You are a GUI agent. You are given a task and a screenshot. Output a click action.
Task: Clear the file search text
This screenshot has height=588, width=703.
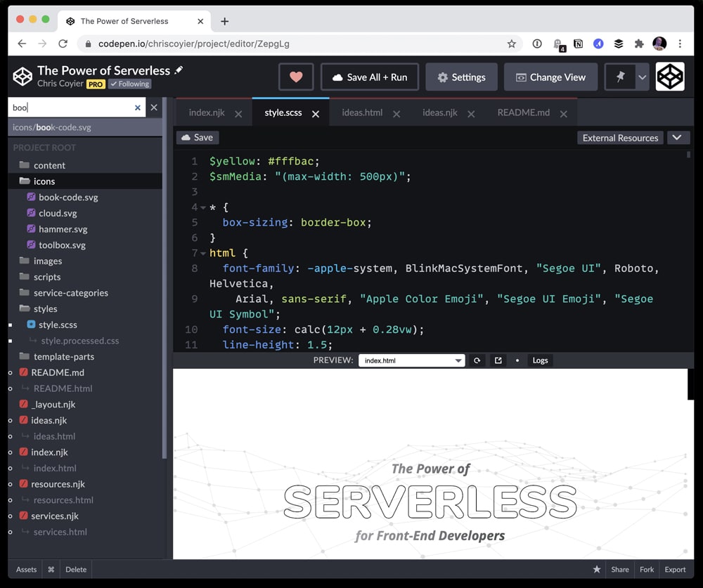[138, 107]
